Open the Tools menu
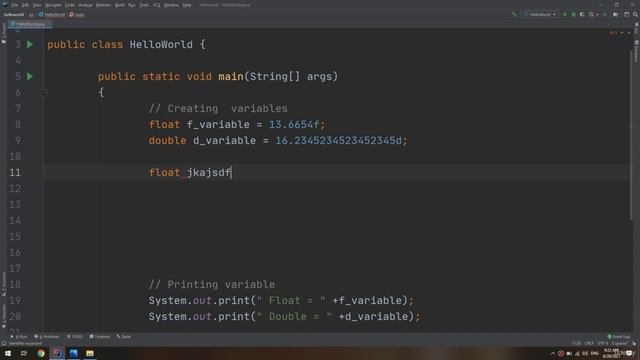 click(144, 5)
